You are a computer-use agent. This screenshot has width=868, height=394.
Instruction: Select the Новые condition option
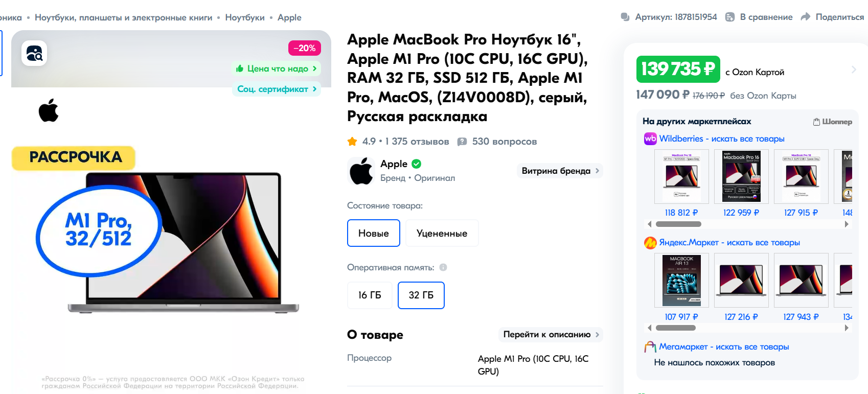(374, 233)
